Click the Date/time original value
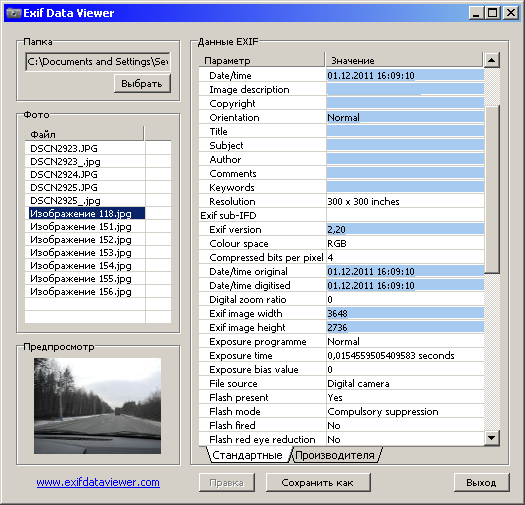Screen dimensions: 525x505 pyautogui.click(x=405, y=272)
